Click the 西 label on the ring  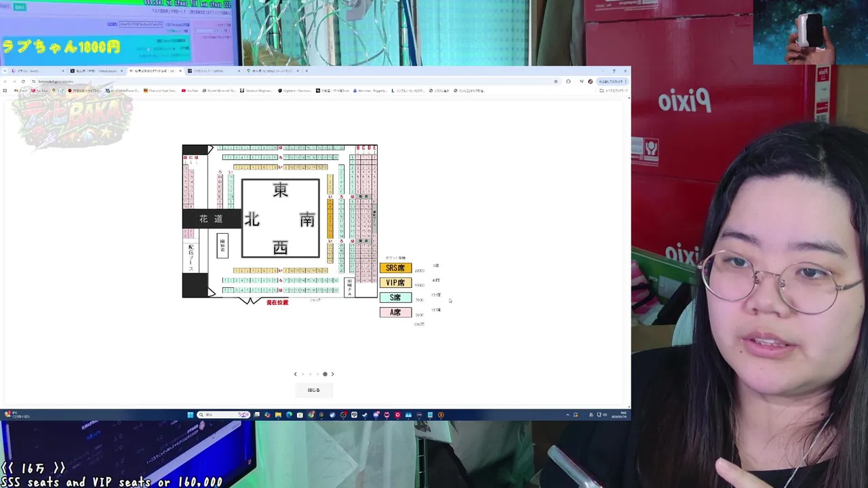(280, 248)
